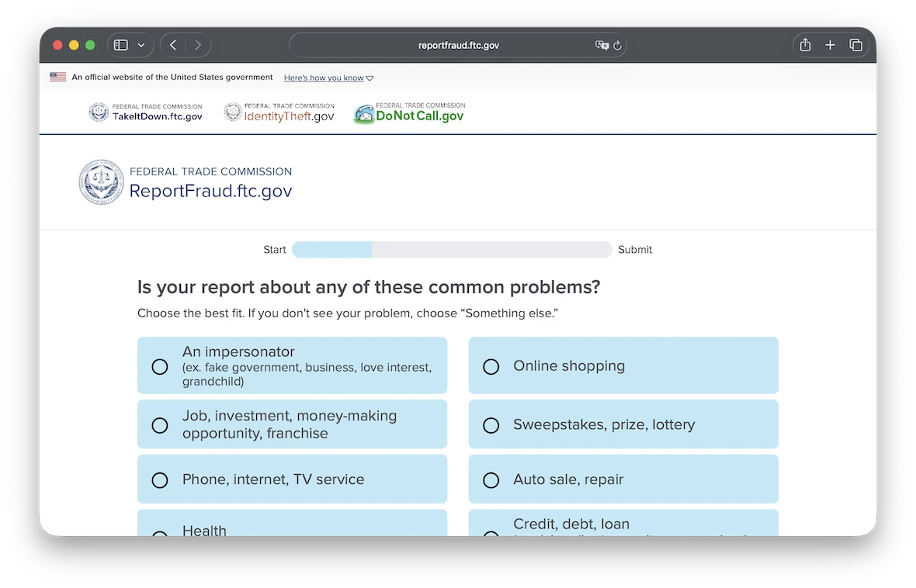
Task: Click the translate icon in address bar
Action: pyautogui.click(x=602, y=45)
